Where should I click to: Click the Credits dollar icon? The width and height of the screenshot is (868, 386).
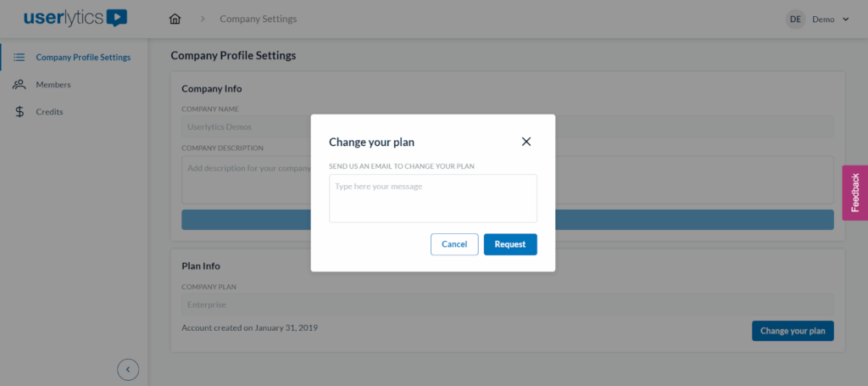19,112
